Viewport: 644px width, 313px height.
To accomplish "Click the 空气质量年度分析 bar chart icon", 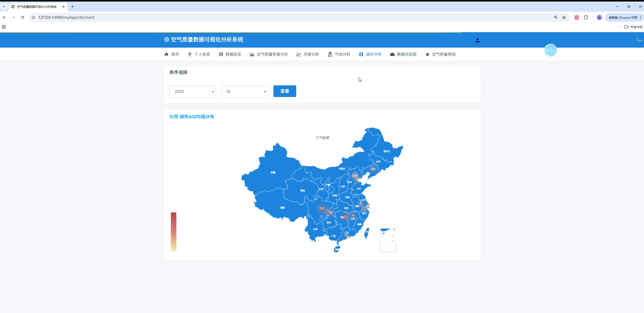I will tap(252, 54).
